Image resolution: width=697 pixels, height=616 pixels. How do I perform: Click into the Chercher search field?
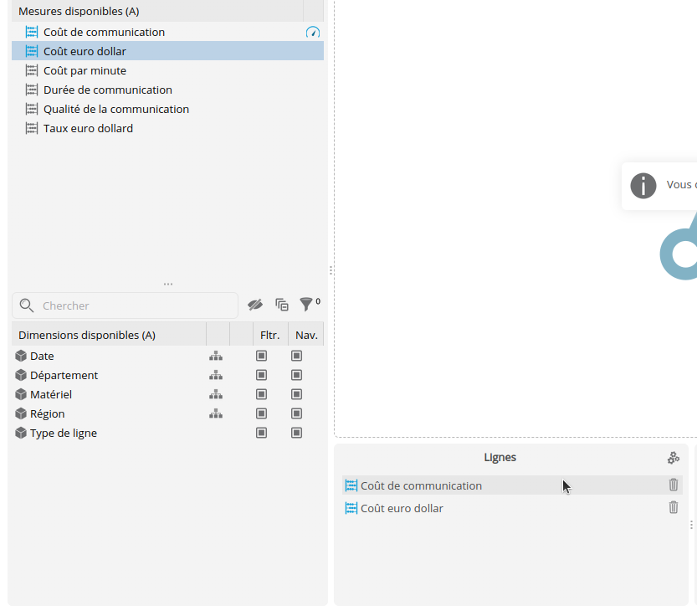(134, 305)
